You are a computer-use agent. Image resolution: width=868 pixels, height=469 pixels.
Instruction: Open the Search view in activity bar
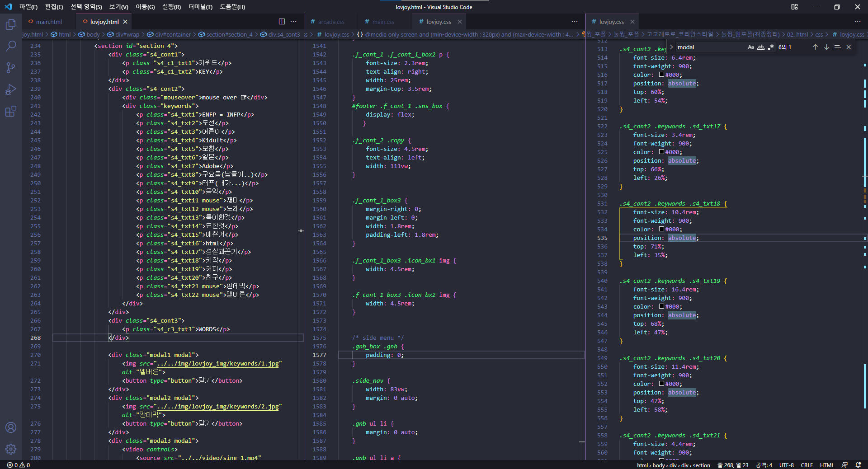point(11,46)
